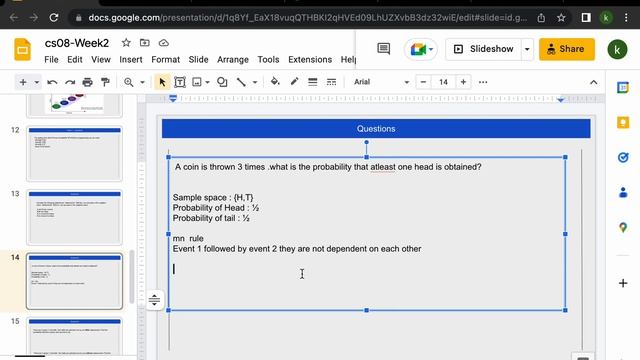The image size is (640, 360).
Task: Choose the Select cursor tool
Action: point(162,82)
